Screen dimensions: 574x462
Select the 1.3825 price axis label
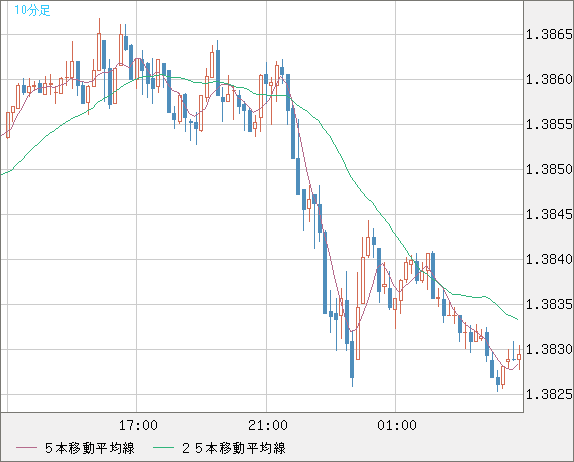(549, 394)
